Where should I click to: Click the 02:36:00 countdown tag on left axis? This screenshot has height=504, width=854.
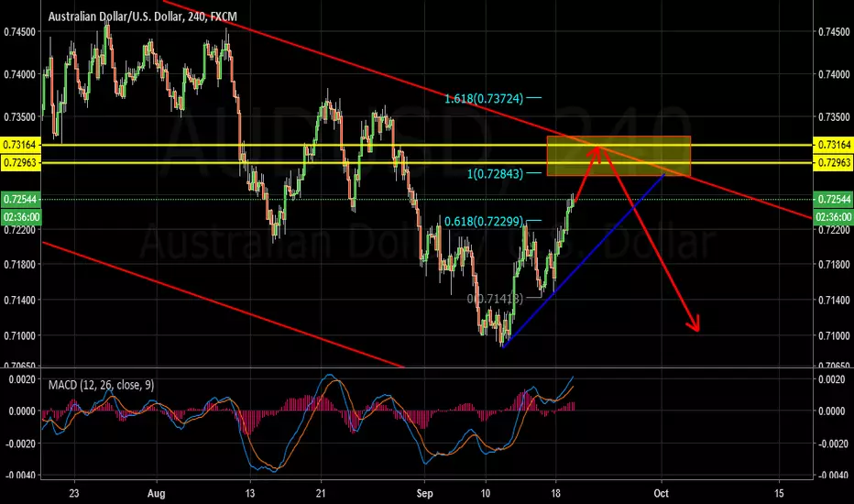coord(21,217)
